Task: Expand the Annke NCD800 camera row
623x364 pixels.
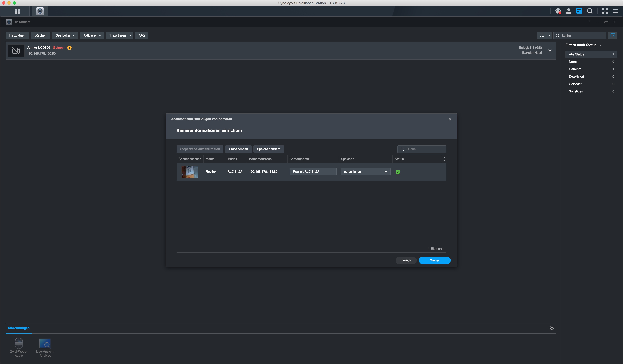Action: [x=550, y=50]
